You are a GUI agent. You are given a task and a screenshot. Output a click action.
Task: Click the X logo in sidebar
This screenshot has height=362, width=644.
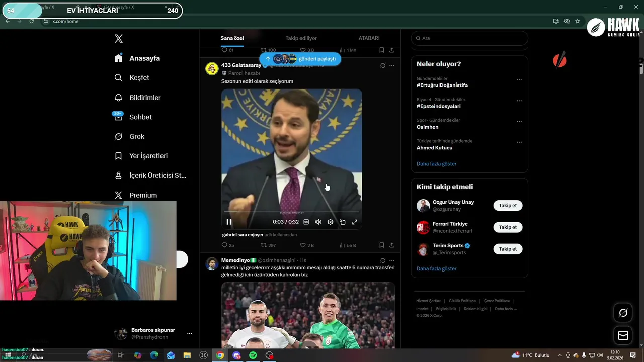[118, 39]
